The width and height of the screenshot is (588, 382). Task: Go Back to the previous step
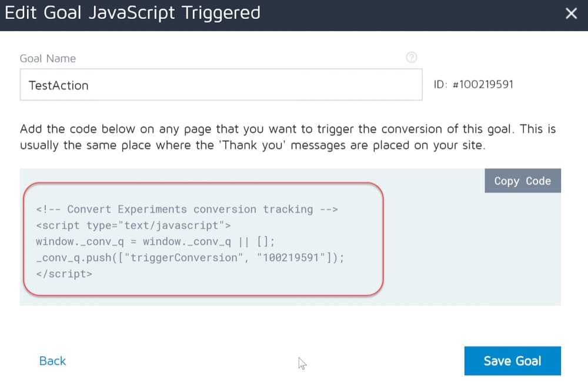click(52, 361)
